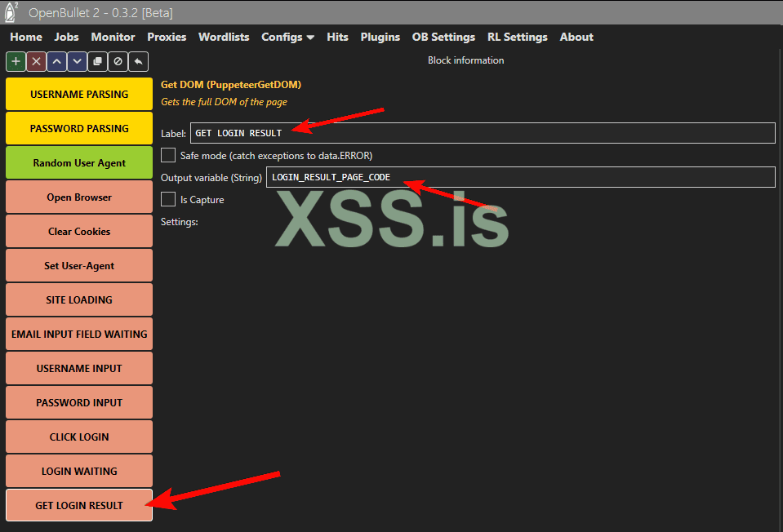Select the USERNAME INPUT block
This screenshot has height=532, width=783.
point(79,368)
